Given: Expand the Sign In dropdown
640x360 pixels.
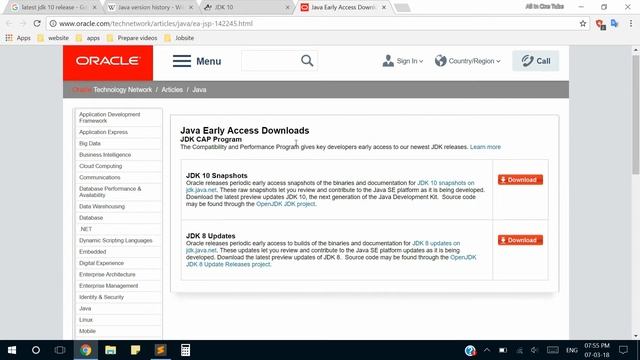Looking at the screenshot, I should pos(421,61).
